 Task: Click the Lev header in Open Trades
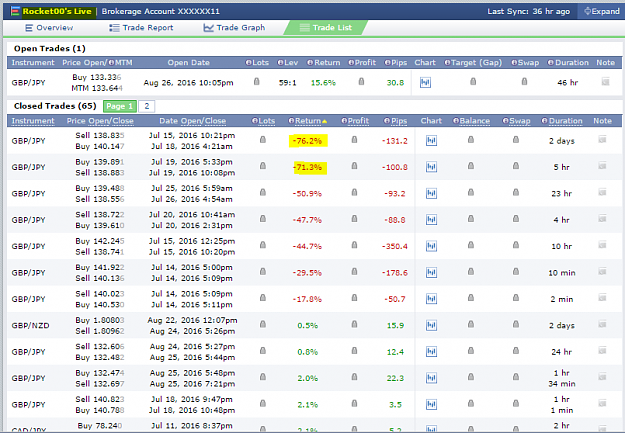288,63
